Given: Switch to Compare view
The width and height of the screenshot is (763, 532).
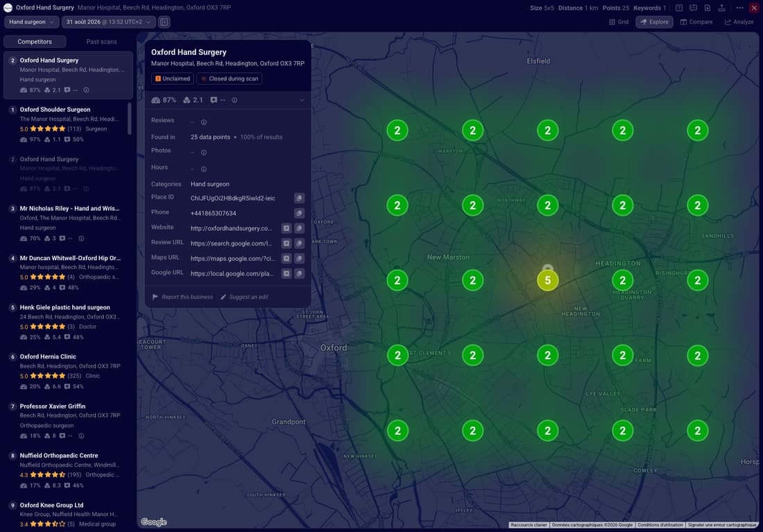Looking at the screenshot, I should coord(696,22).
